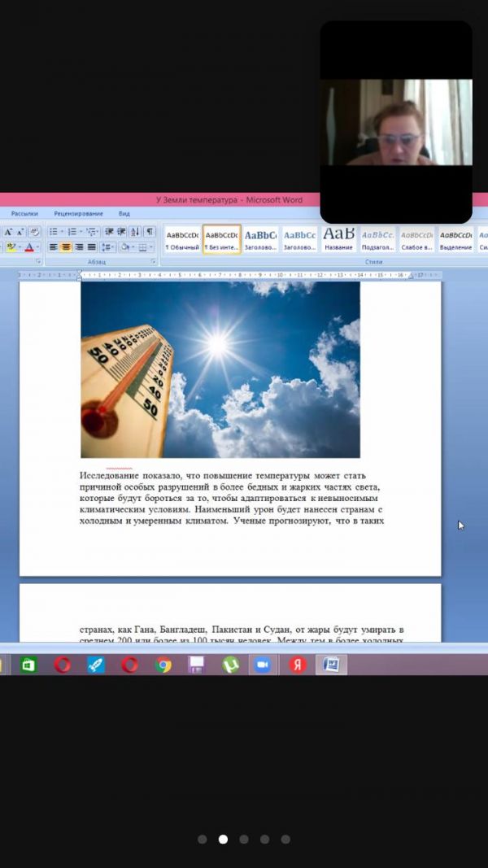Increase font size with grow font icon
Viewport: 488px width, 868px height.
pyautogui.click(x=8, y=232)
